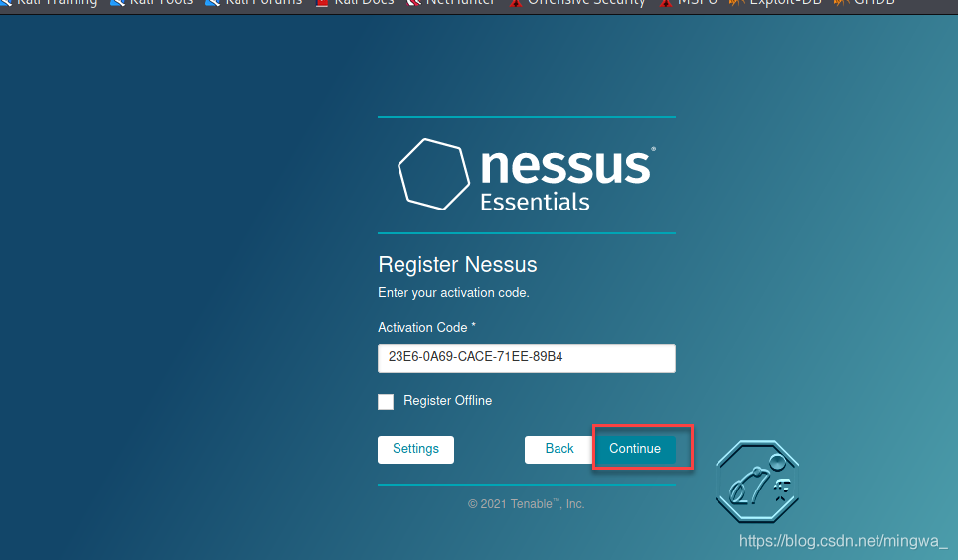Open the GHDB bookmark
Viewport: 958px width, 560px height.
866,3
